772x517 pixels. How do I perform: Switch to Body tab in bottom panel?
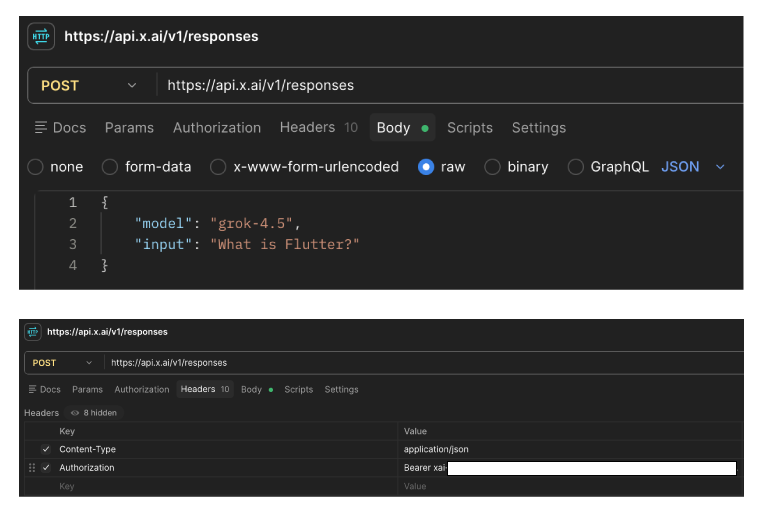[257, 389]
